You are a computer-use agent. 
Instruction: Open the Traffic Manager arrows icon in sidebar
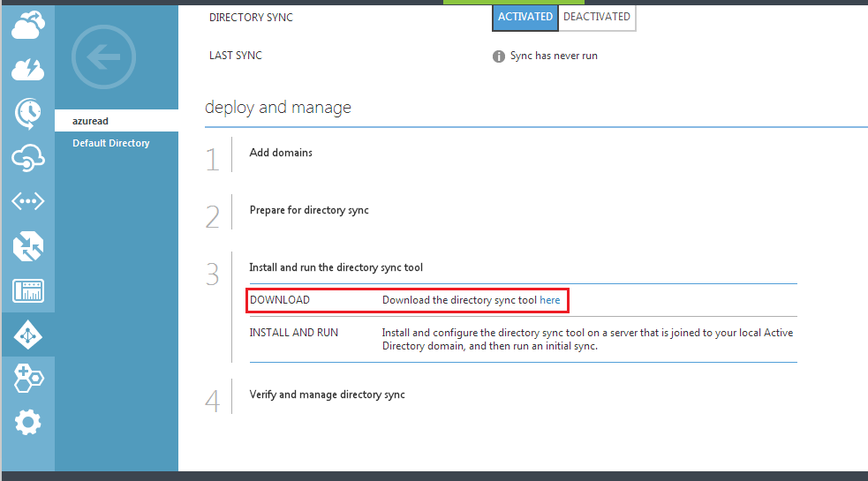(x=28, y=246)
